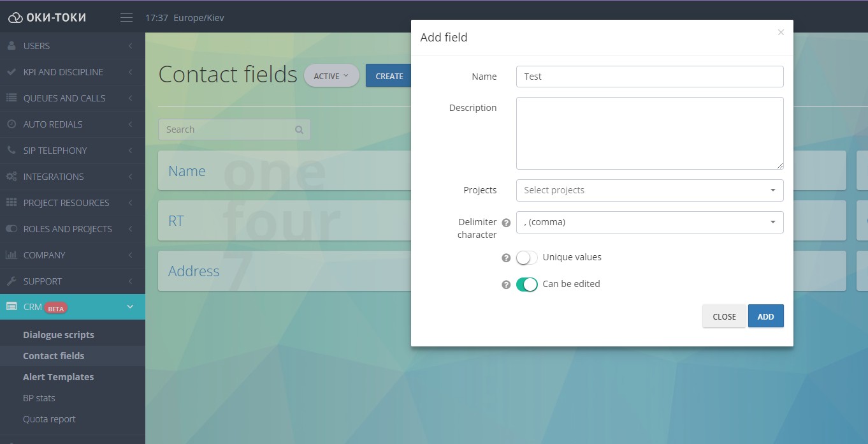
Task: Click the Auto Redials clock icon
Action: [x=11, y=124]
